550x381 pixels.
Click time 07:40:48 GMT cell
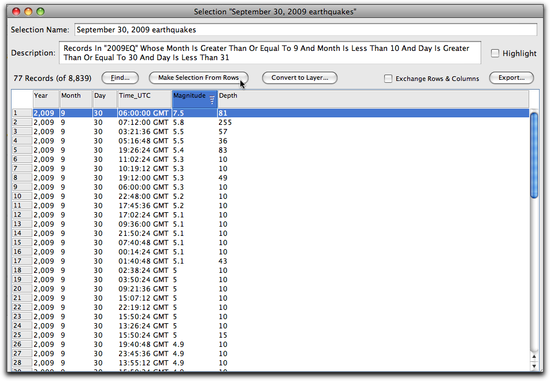(x=144, y=242)
